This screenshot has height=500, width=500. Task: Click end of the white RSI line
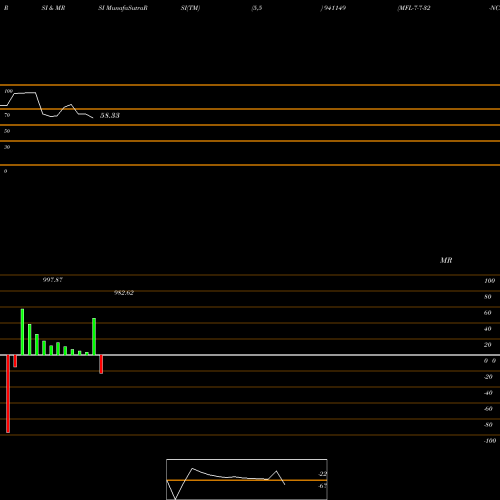93,118
